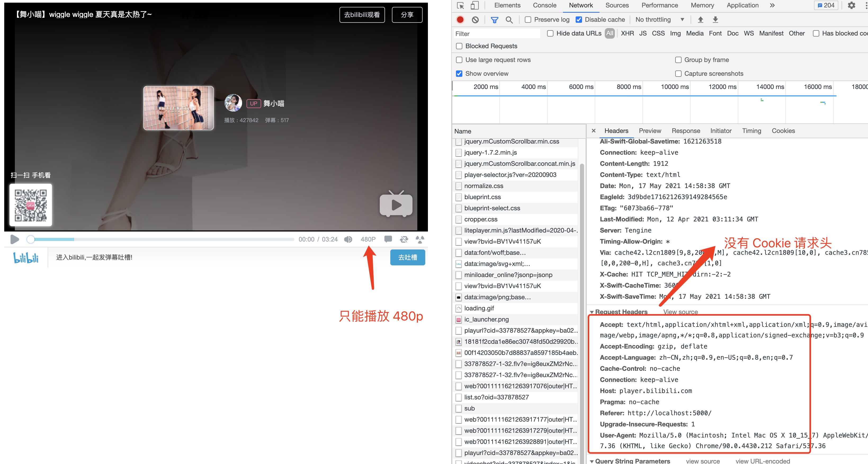The image size is (868, 464).
Task: Open the inspect element picker
Action: pyautogui.click(x=460, y=5)
